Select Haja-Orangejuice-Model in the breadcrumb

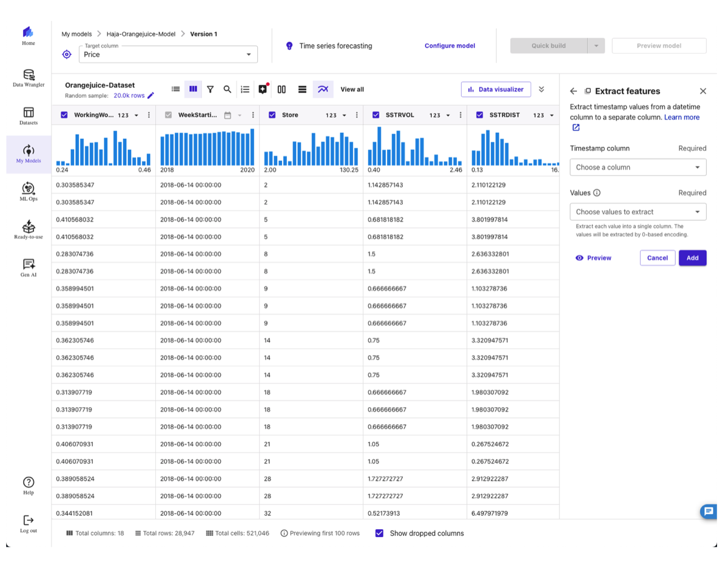click(x=141, y=34)
